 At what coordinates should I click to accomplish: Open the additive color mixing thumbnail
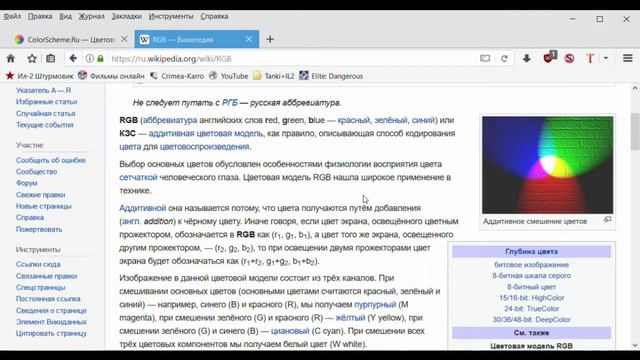coord(547,165)
